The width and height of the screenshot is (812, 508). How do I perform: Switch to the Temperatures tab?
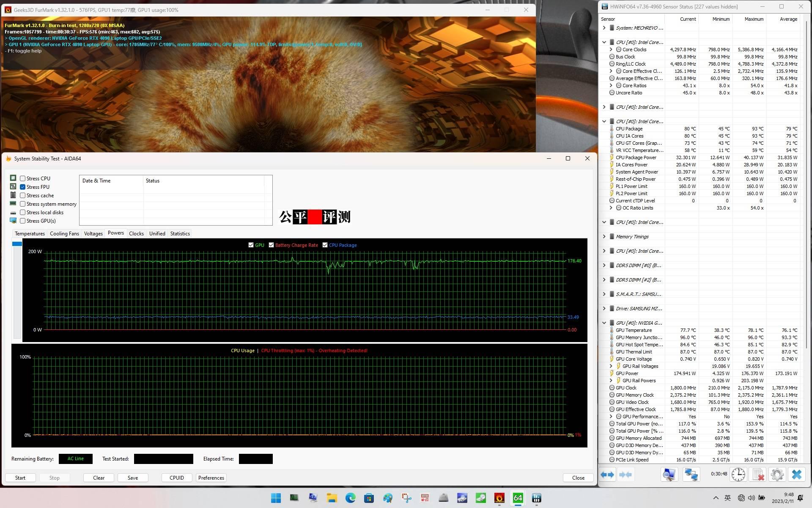(30, 234)
